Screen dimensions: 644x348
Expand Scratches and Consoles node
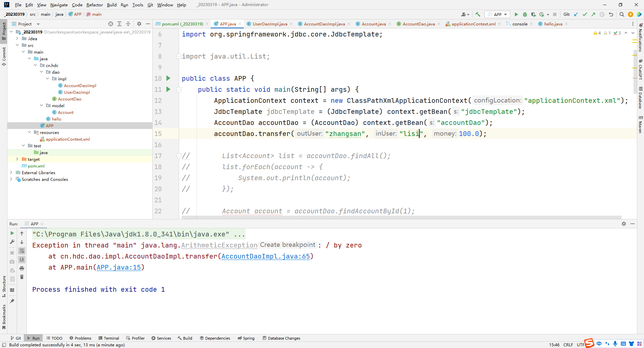pyautogui.click(x=11, y=179)
